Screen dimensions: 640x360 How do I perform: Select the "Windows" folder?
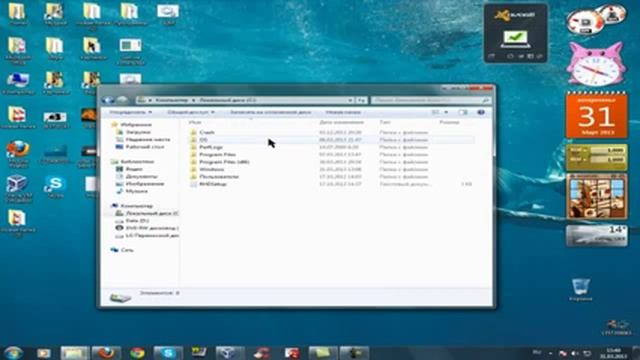click(x=211, y=169)
